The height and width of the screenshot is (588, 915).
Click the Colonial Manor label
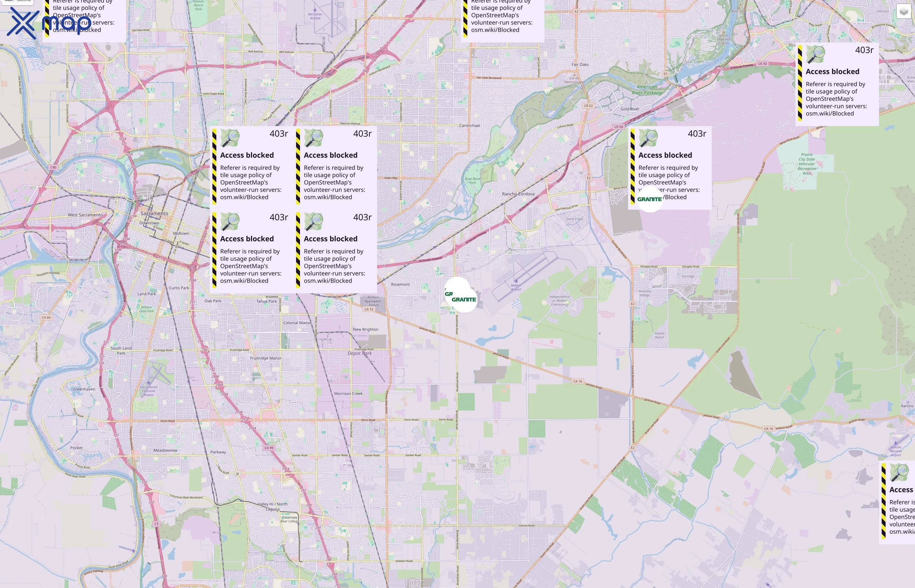297,323
